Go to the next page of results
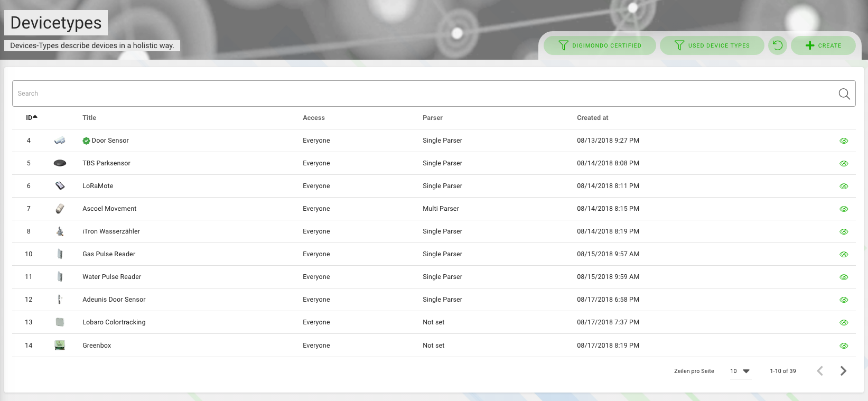 coord(843,371)
